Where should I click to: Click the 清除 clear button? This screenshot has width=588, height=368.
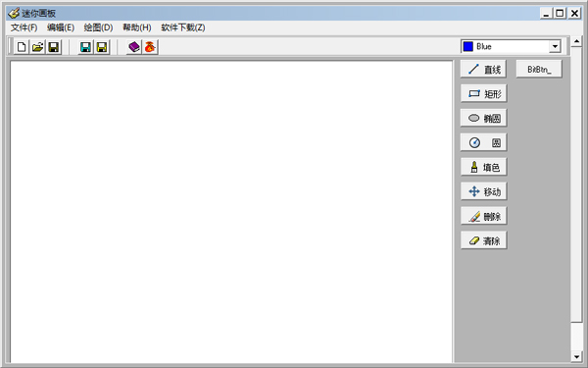pyautogui.click(x=484, y=240)
